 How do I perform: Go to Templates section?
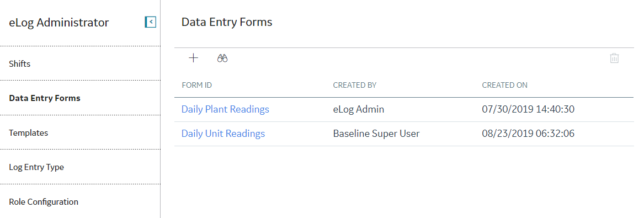point(28,133)
